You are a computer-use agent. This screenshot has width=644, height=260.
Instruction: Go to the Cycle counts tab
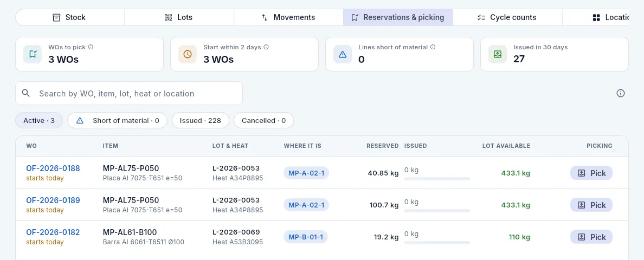point(507,17)
